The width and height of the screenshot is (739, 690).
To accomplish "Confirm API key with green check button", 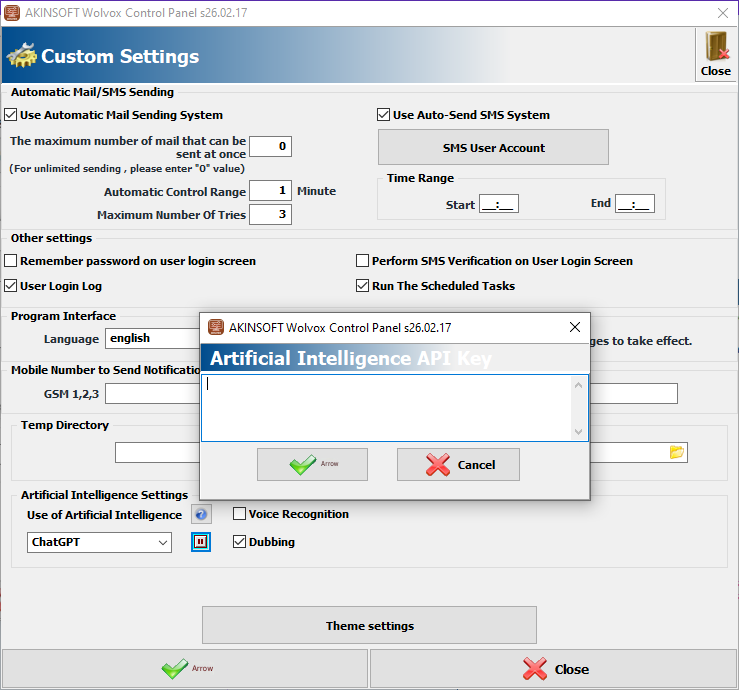I will click(312, 464).
